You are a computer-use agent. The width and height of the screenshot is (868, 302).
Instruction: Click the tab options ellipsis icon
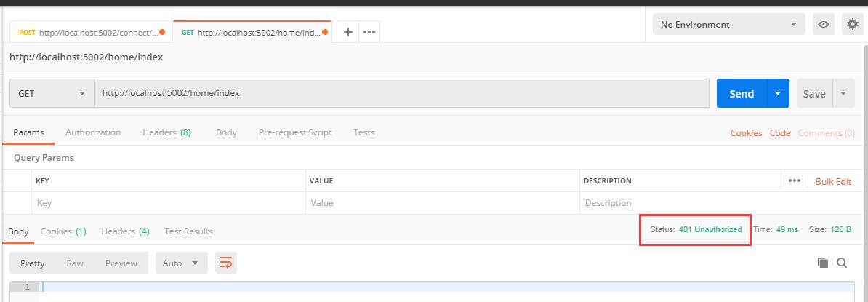click(x=369, y=32)
